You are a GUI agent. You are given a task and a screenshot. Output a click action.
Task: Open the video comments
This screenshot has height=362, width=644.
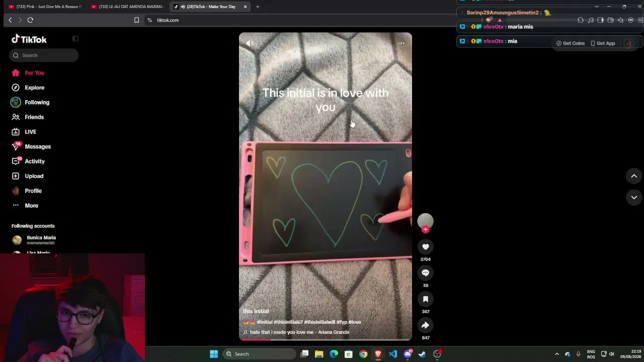coord(426,273)
